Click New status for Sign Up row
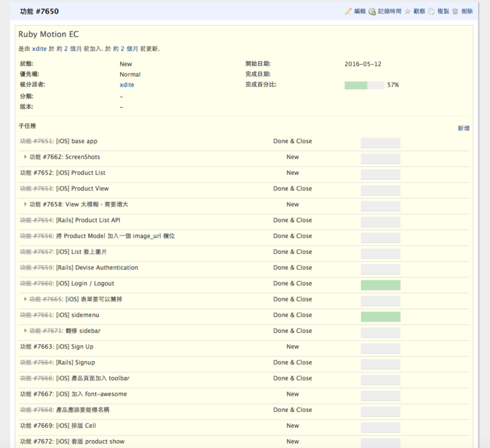Image resolution: width=490 pixels, height=448 pixels. click(293, 347)
